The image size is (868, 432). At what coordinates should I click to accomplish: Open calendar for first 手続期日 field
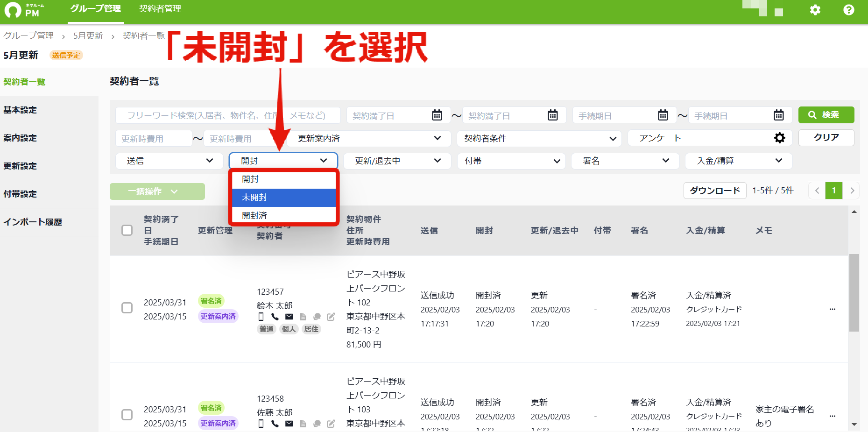[x=663, y=115]
